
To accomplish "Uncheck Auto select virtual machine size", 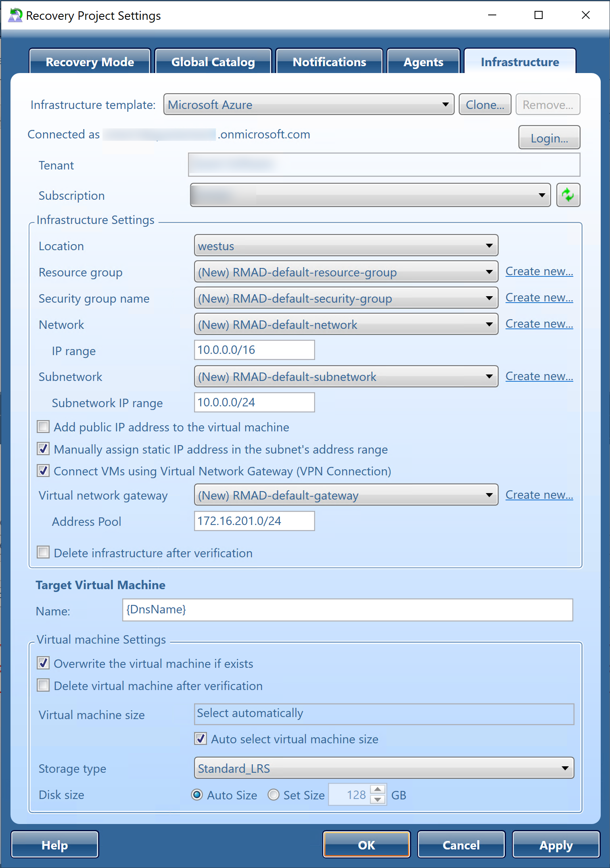I will click(201, 739).
